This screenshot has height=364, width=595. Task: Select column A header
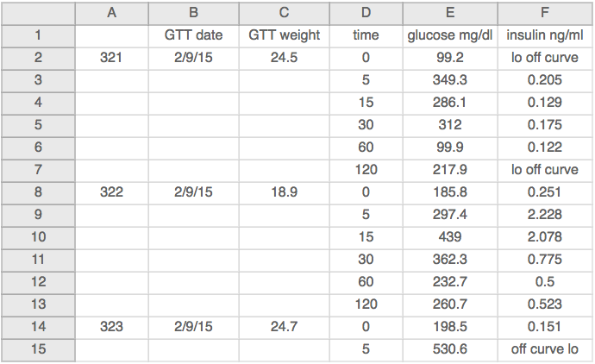[111, 13]
